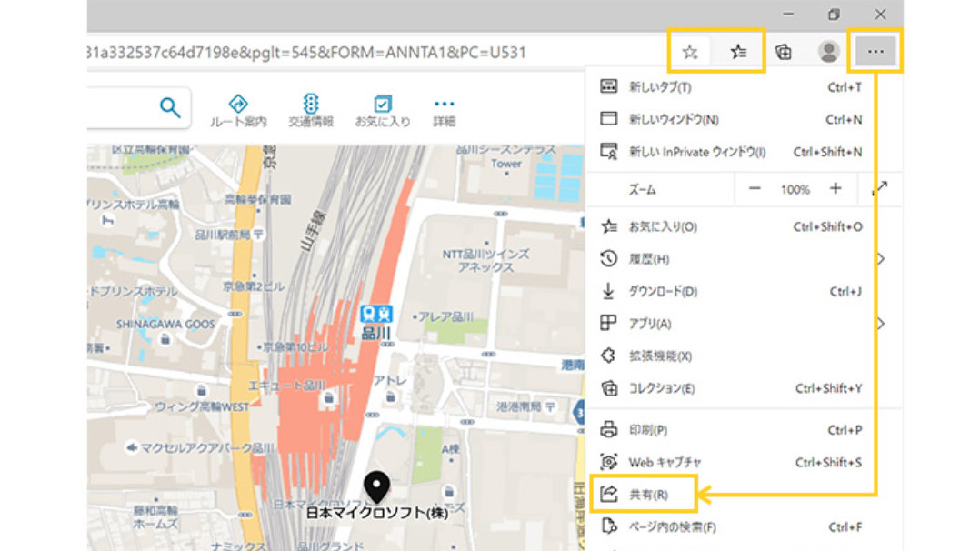Click the browser address bar URL
Image resolution: width=980 pixels, height=551 pixels.
pyautogui.click(x=306, y=52)
